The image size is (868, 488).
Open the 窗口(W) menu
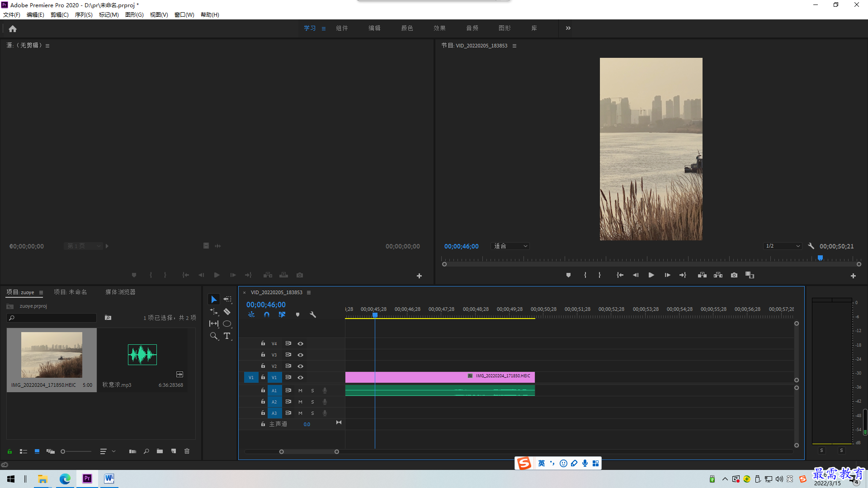[x=184, y=14]
